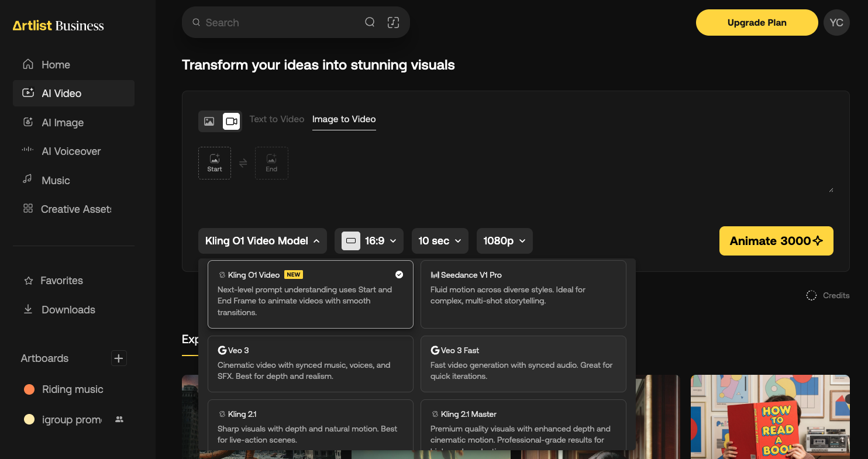Click the magnifier search submit icon
The width and height of the screenshot is (868, 459).
[x=370, y=22]
